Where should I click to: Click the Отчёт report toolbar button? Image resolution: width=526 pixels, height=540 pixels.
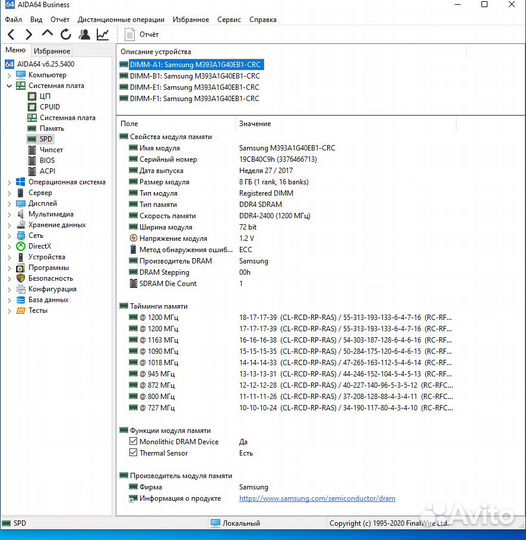pos(141,34)
